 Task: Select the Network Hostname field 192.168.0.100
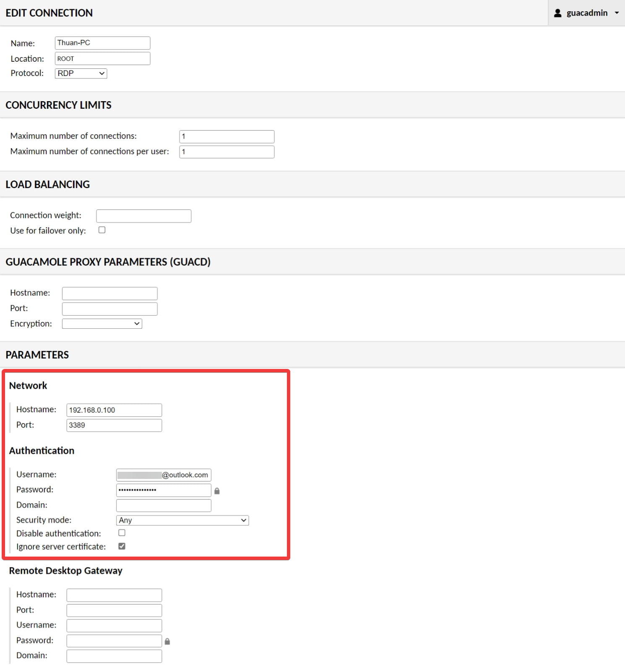point(114,410)
